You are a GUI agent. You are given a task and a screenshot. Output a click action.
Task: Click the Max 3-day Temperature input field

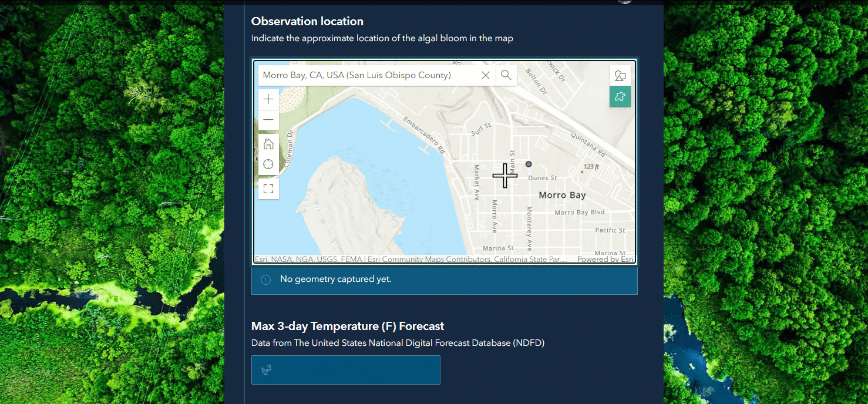345,370
